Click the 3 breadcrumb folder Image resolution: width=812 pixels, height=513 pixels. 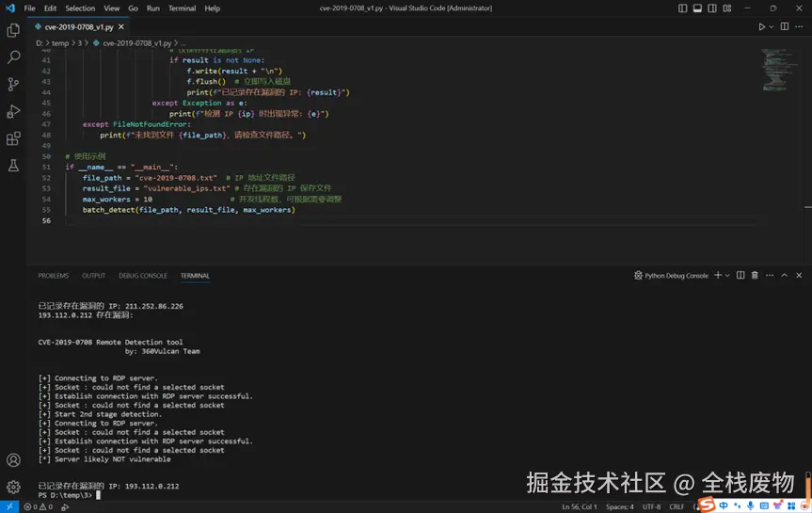coord(80,43)
